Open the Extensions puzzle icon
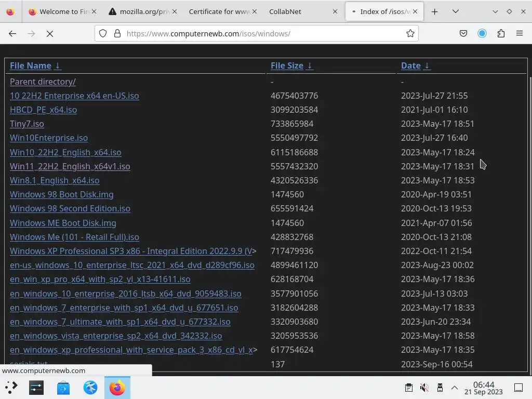This screenshot has width=532, height=399. click(x=501, y=33)
